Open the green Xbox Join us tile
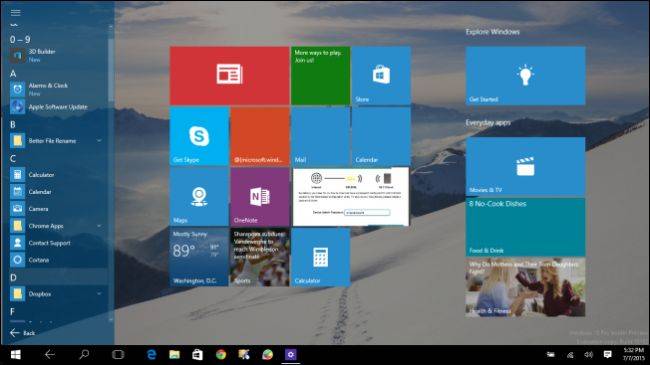 pyautogui.click(x=320, y=75)
